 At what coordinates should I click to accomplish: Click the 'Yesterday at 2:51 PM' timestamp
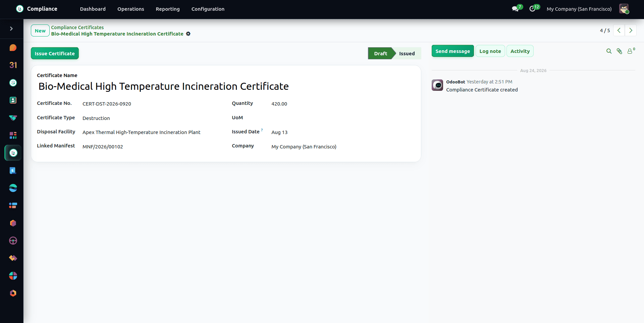489,82
